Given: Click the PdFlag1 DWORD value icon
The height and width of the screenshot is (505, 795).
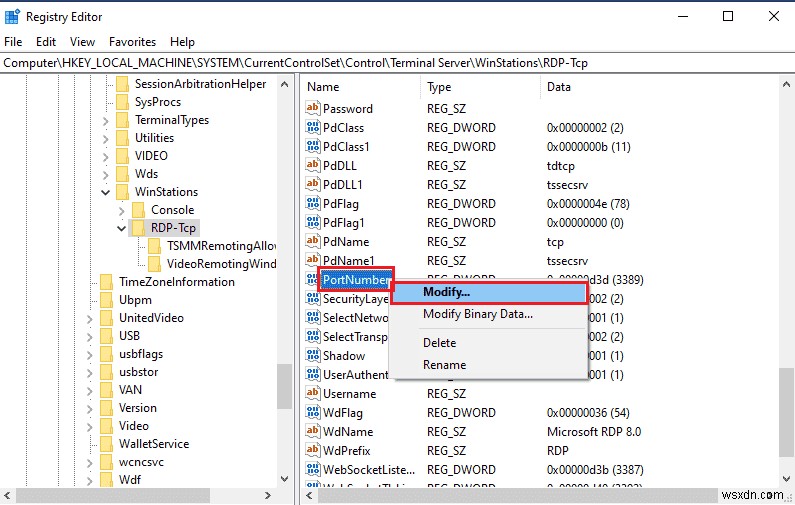Looking at the screenshot, I should point(312,222).
